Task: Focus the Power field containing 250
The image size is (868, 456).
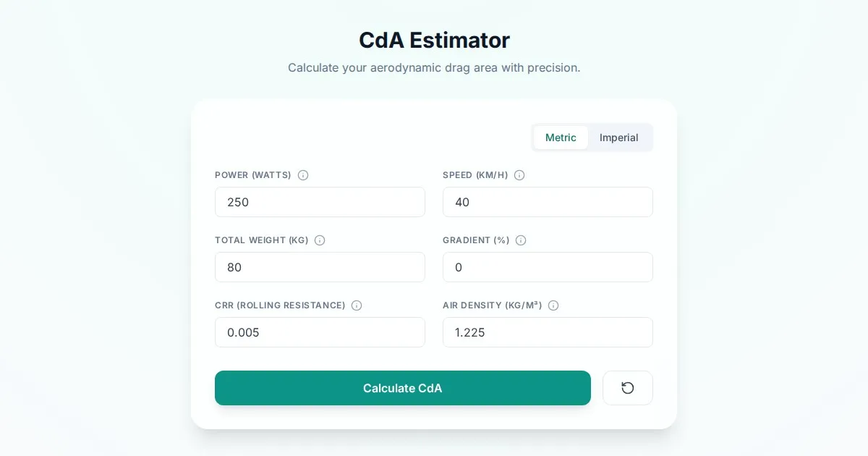Action: point(320,202)
